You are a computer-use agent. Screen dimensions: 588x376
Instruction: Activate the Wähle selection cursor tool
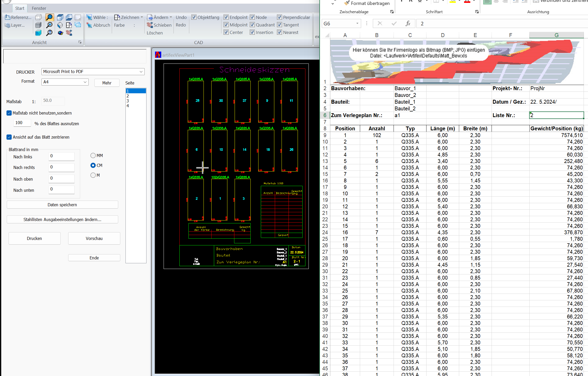point(89,17)
